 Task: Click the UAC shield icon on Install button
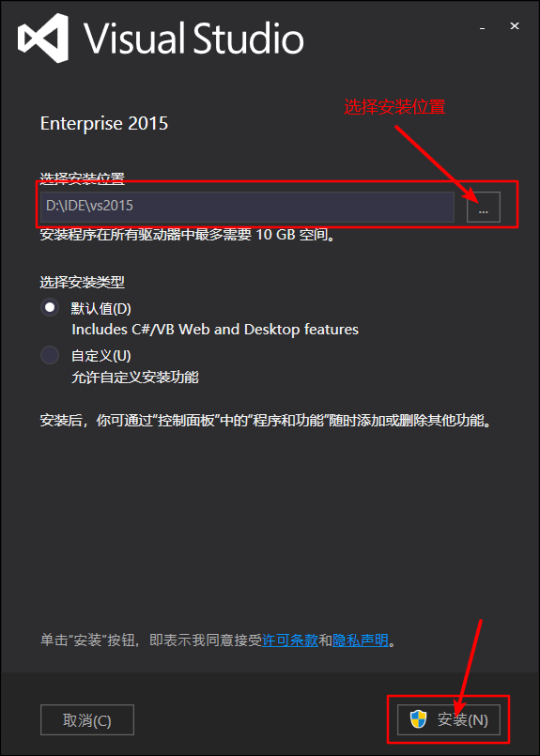click(x=418, y=719)
